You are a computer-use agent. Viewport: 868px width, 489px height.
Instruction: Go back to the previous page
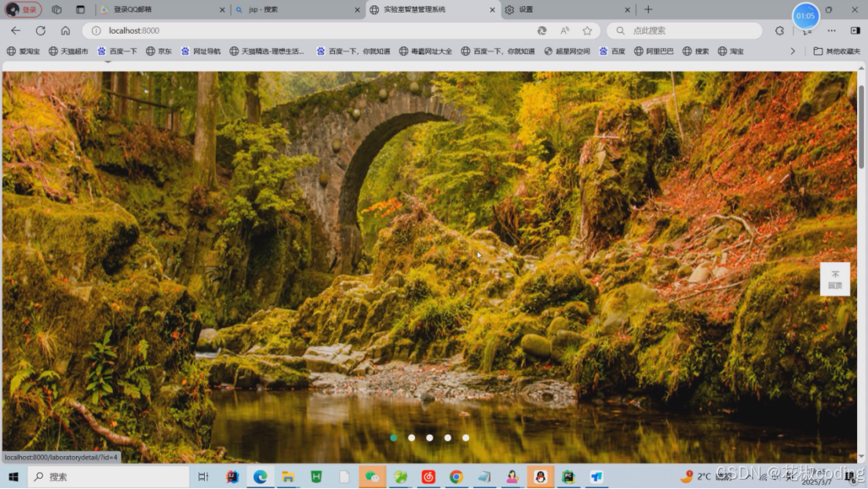[16, 31]
